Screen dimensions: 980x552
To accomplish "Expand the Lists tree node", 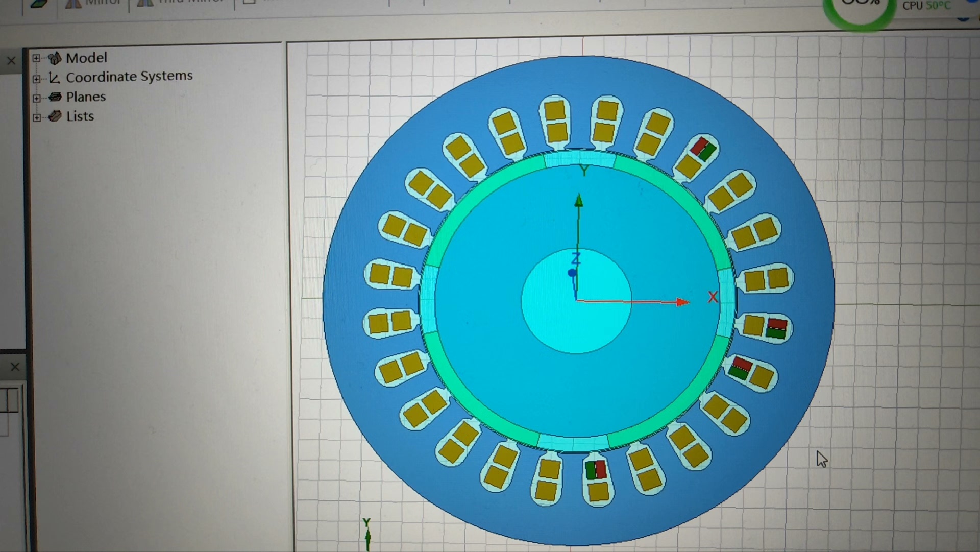I will 37,117.
